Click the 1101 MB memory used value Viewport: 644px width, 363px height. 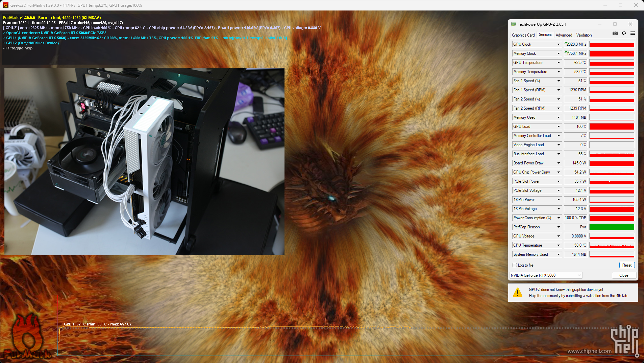[575, 117]
